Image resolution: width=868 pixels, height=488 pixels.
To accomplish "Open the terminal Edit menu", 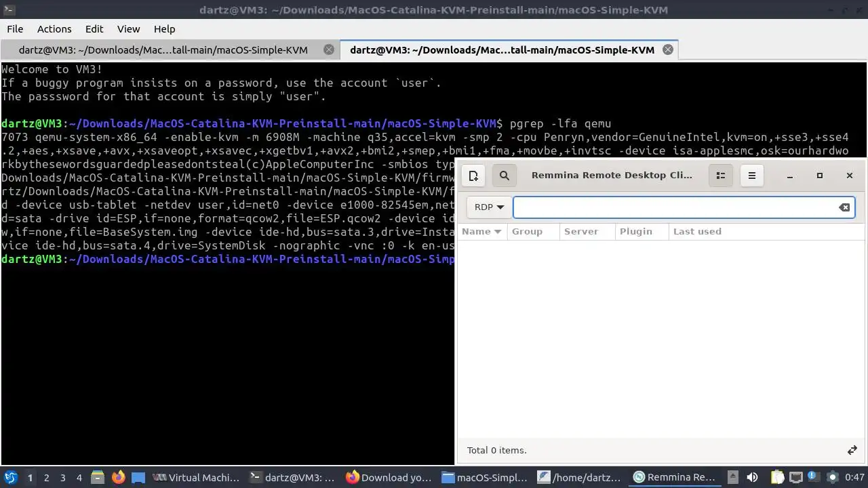I will (94, 29).
